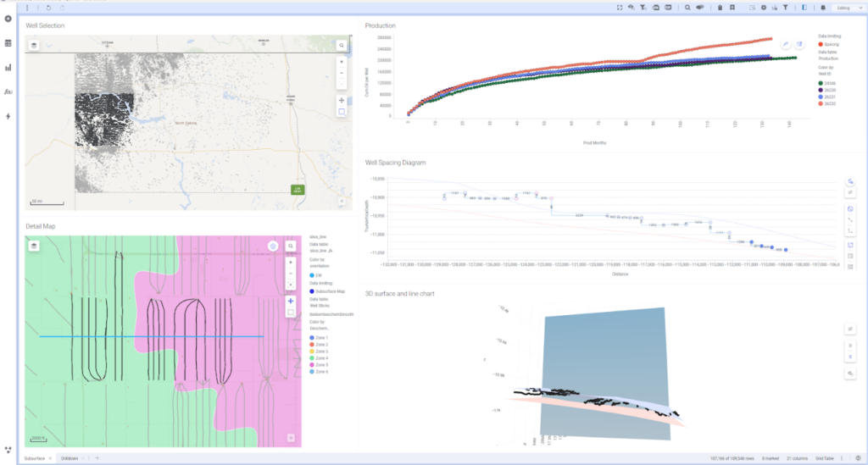Toggle pan mode on Well Selection map

[x=341, y=100]
